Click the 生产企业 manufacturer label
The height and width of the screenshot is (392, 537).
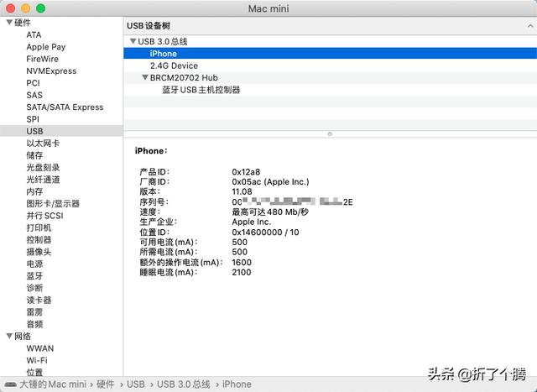click(x=159, y=222)
